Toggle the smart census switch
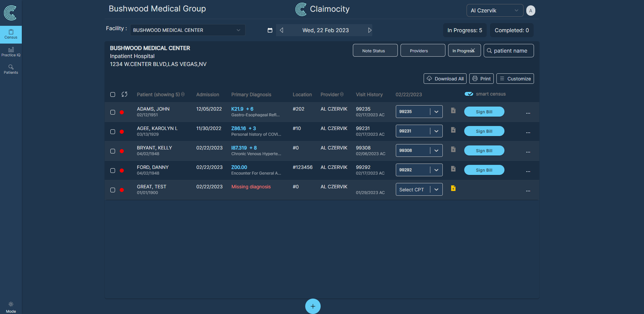This screenshot has height=314, width=644. 469,94
